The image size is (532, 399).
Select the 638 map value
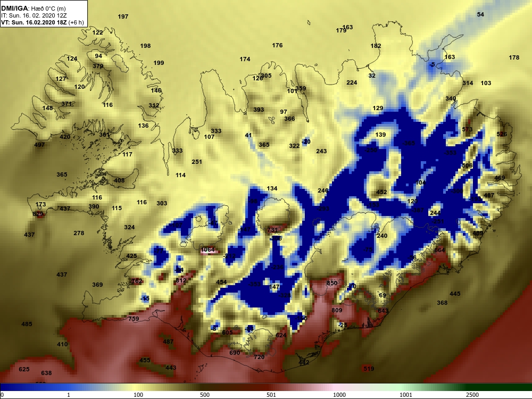[46, 373]
